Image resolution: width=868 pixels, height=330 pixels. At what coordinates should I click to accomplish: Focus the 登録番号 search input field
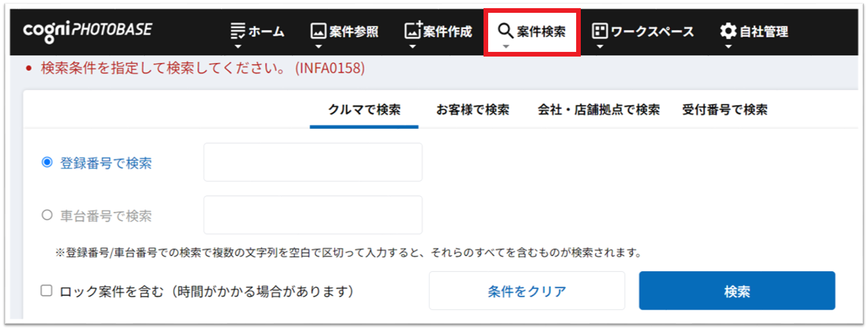click(x=313, y=163)
